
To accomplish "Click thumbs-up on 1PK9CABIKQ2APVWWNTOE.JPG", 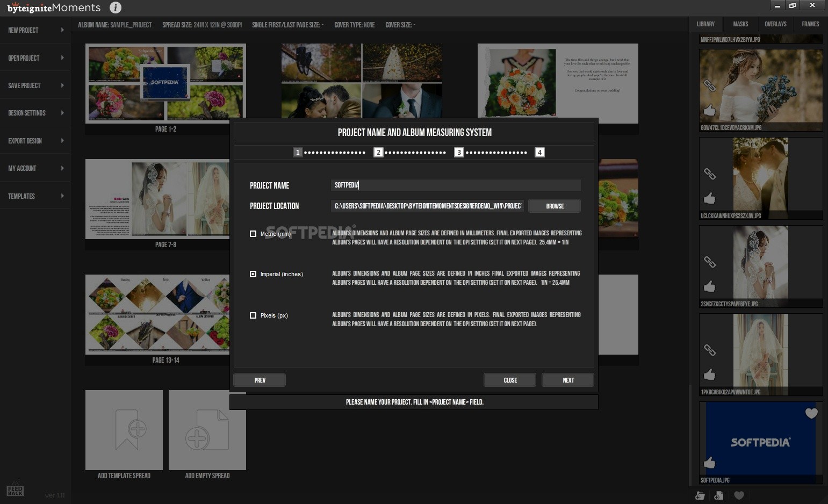I will tap(709, 375).
